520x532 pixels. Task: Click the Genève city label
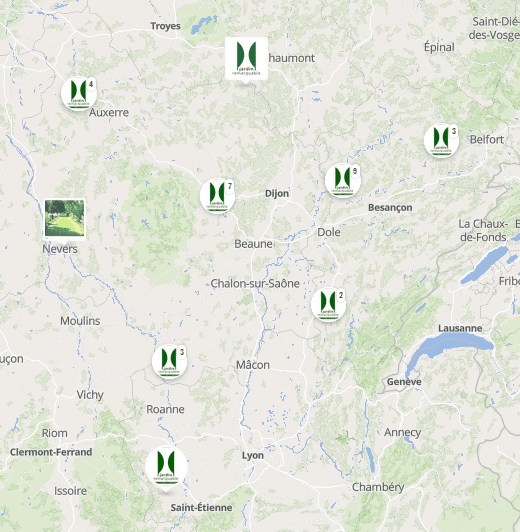click(404, 382)
